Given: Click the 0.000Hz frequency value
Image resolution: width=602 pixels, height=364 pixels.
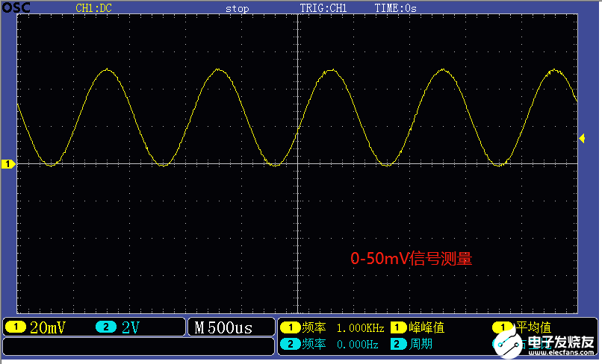Looking at the screenshot, I should pos(358,345).
